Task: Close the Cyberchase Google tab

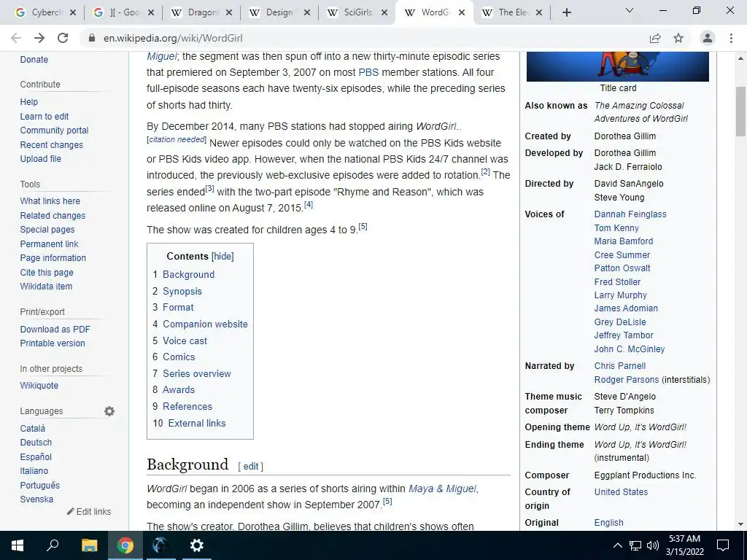Action: (x=73, y=12)
